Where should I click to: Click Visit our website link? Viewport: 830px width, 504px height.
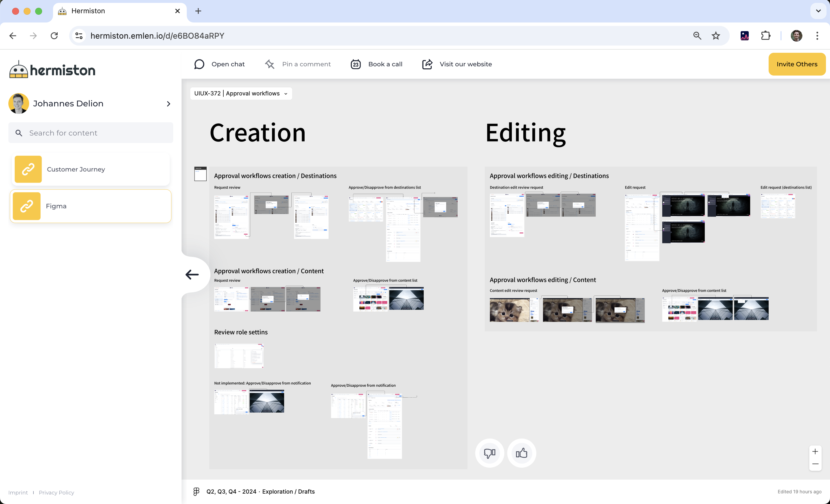coord(465,64)
